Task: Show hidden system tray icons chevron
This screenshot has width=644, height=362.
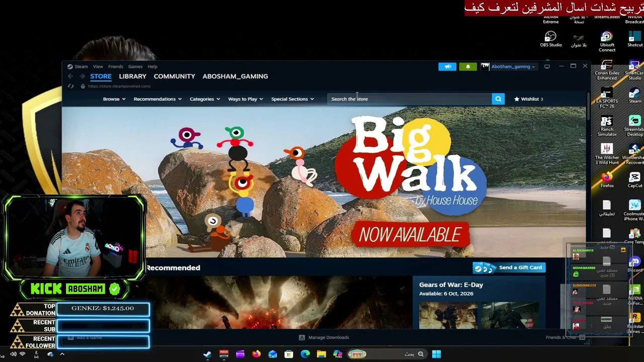Action: click(x=62, y=354)
